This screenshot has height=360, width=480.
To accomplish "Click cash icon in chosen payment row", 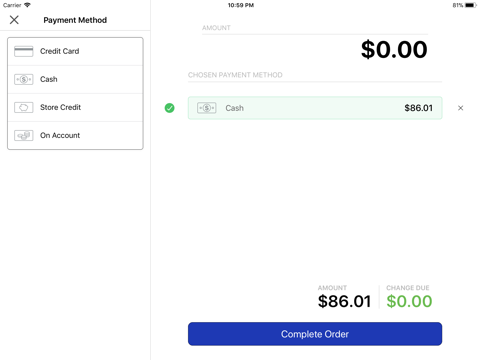I will [206, 108].
